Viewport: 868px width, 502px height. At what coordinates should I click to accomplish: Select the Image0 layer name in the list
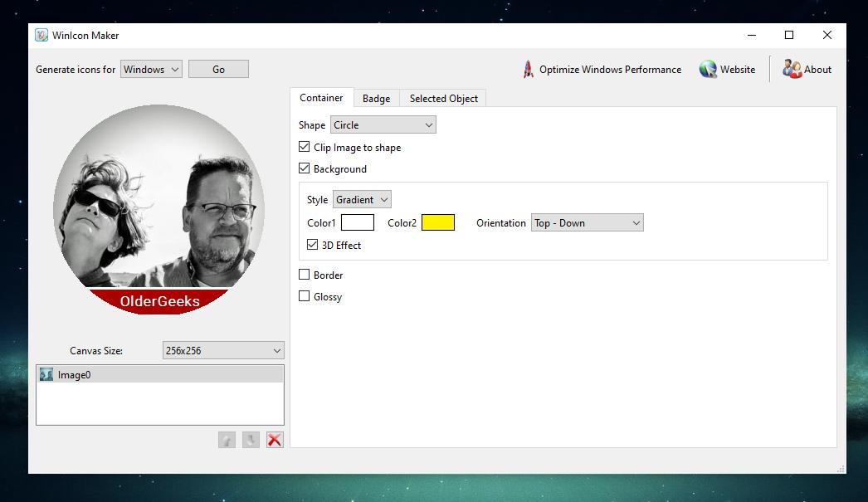coord(74,375)
